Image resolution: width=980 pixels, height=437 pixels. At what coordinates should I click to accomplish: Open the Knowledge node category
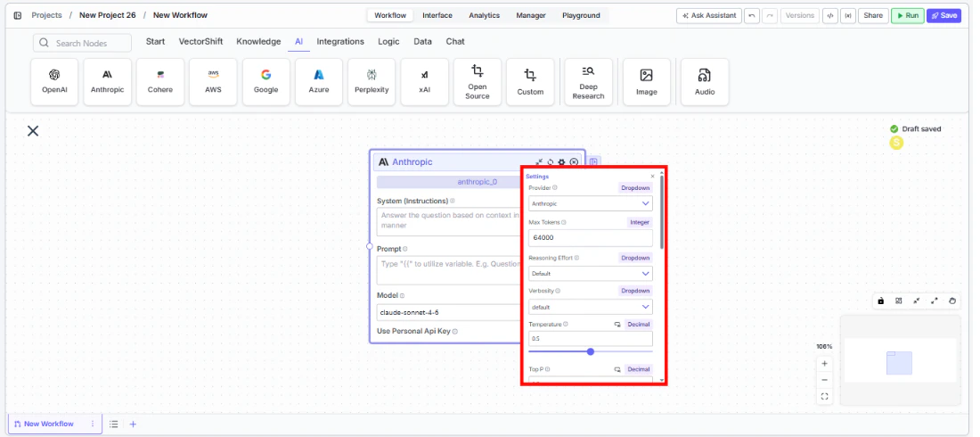258,42
